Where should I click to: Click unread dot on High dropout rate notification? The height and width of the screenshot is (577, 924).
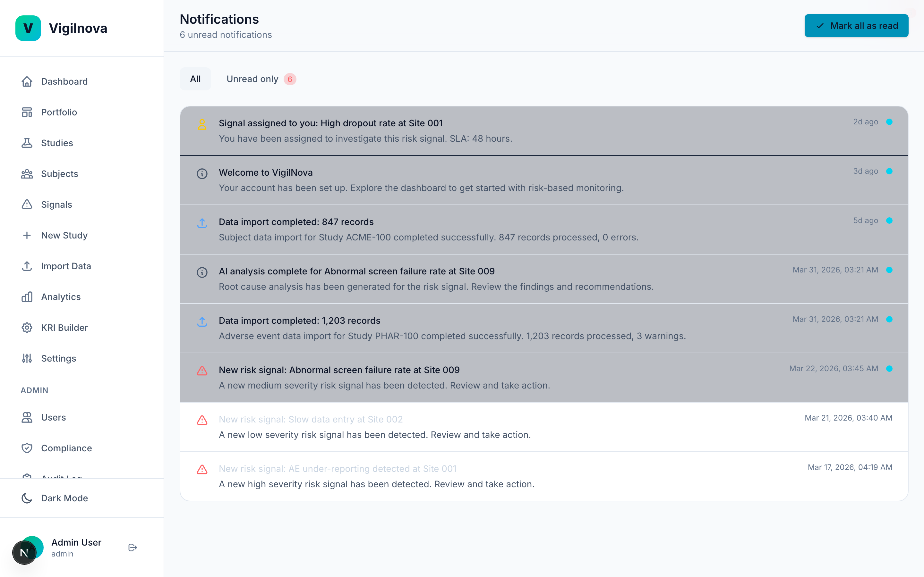[x=890, y=122]
